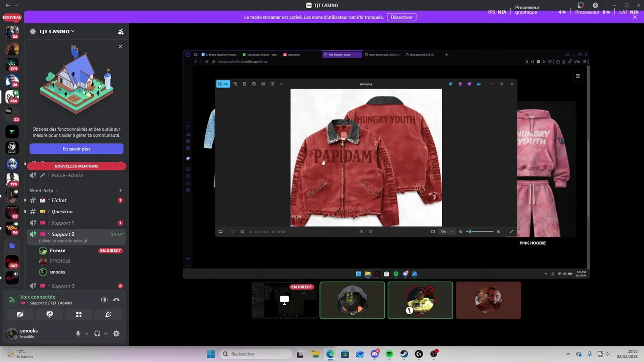Open the server folder icon in sidebar
The height and width of the screenshot is (362, 644).
coord(12,246)
